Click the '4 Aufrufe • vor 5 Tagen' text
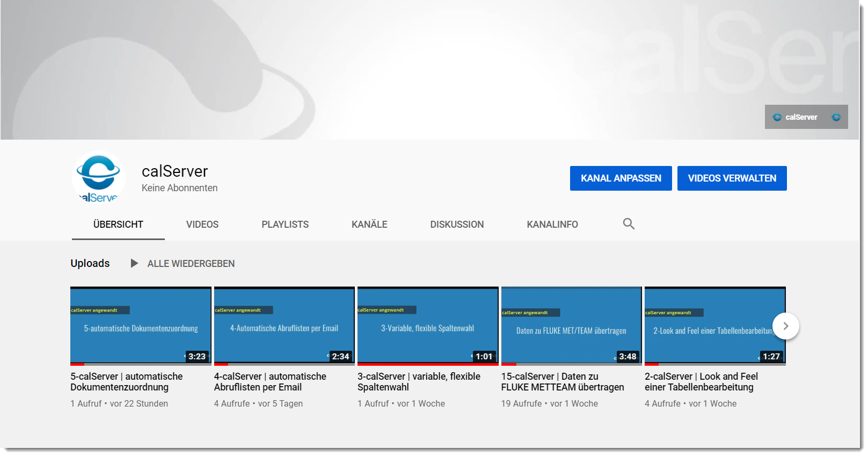Viewport: 868px width, 456px height. [258, 404]
